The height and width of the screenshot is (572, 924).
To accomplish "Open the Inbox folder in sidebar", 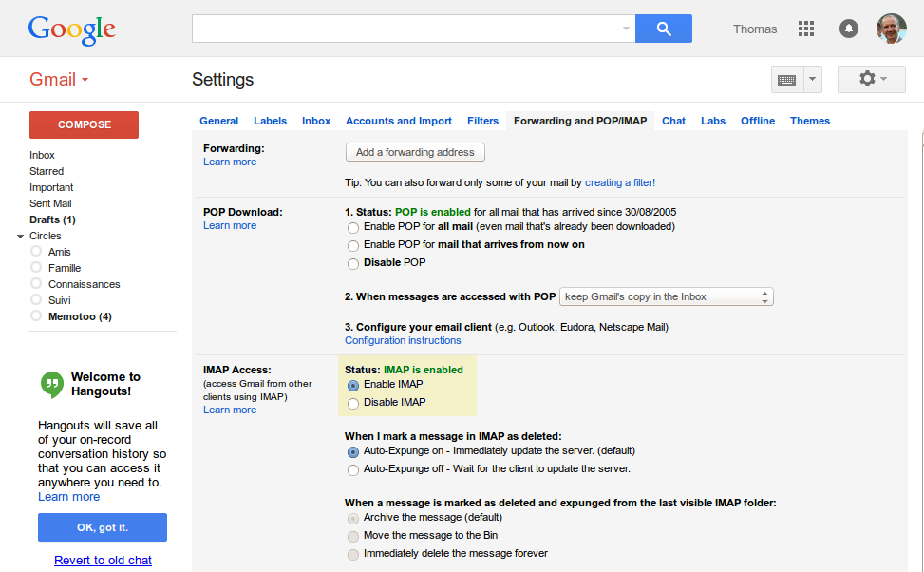I will pyautogui.click(x=42, y=155).
